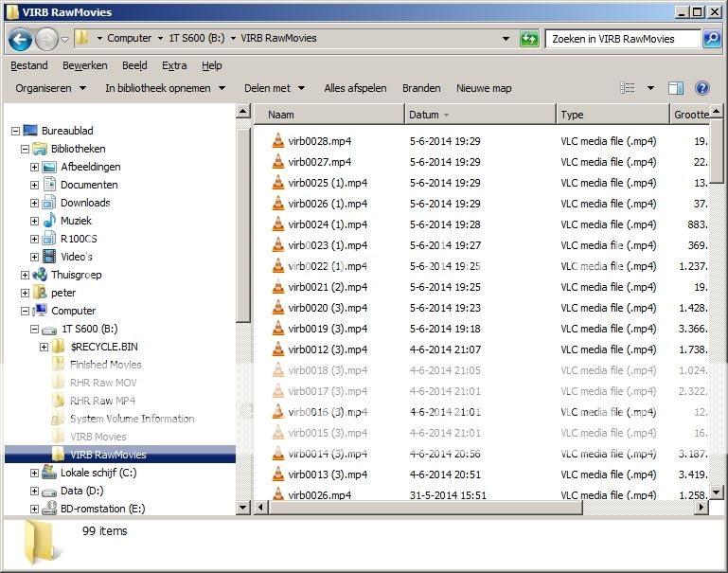Click the Back navigation arrow button
This screenshot has height=573, width=728.
pos(20,39)
